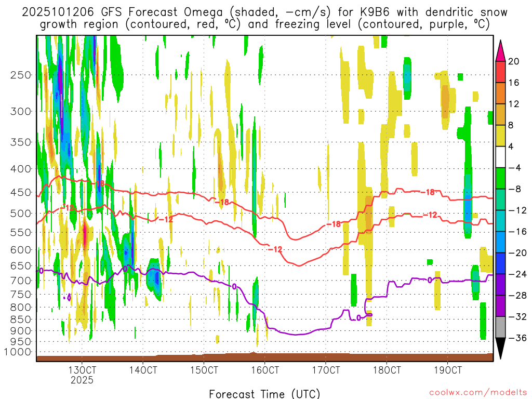The image size is (532, 399).
Task: Choose the yellow 4-8 colorbar swatch
Action: pos(500,136)
